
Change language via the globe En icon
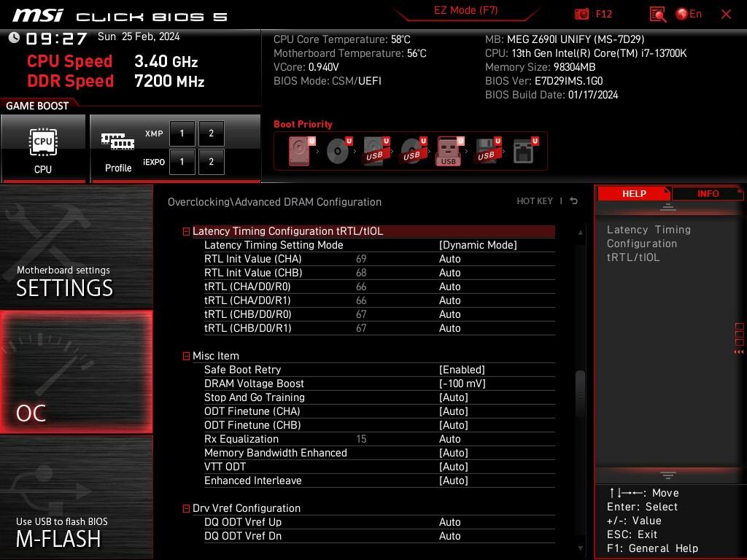tap(689, 14)
